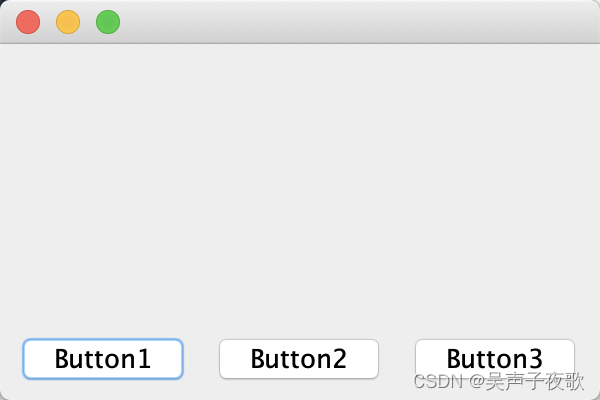Click the gap between Button2 and Button3
This screenshot has height=400, width=600.
[x=397, y=359]
